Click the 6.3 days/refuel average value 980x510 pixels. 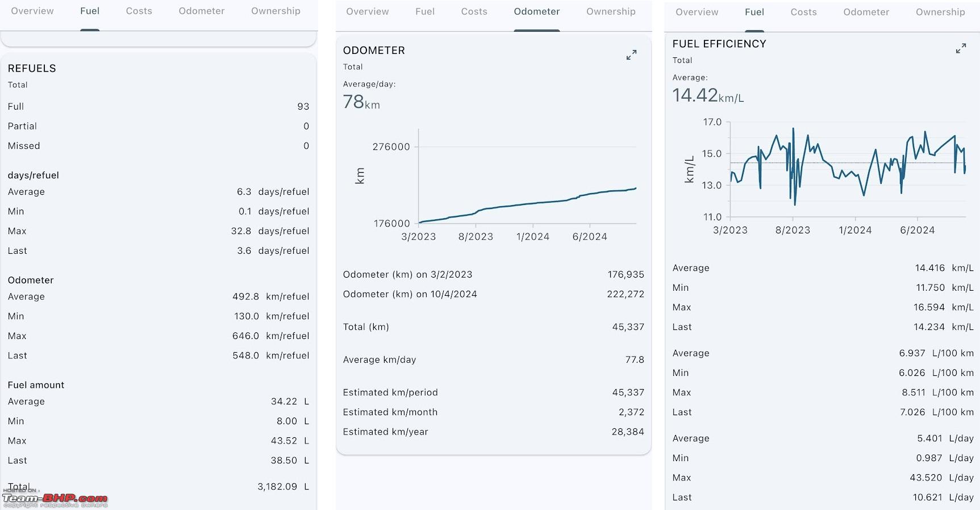tap(273, 191)
